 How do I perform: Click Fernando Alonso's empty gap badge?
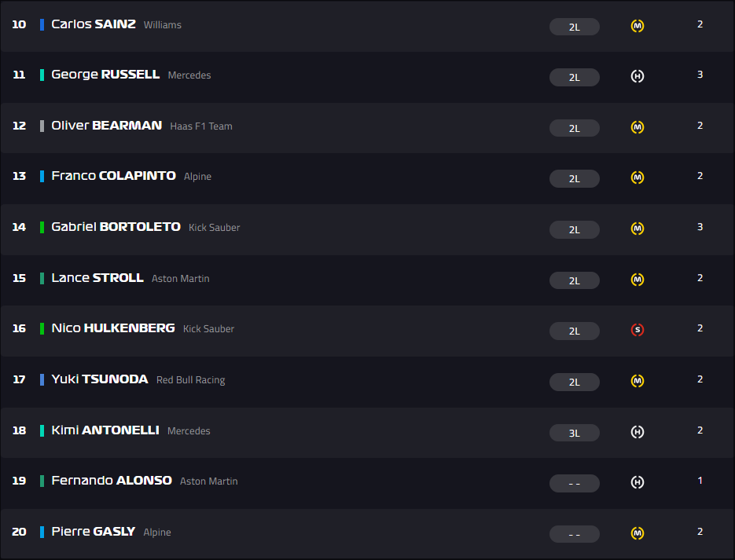pyautogui.click(x=574, y=484)
